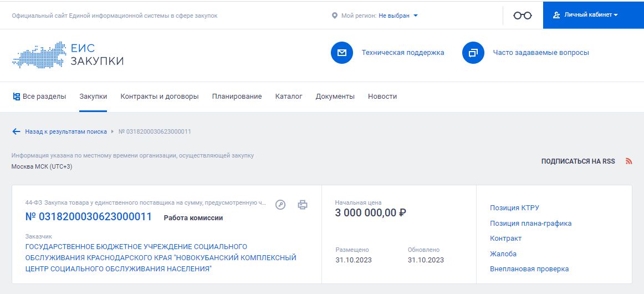Click breadcrumb text № 0318200030623000011
The height and width of the screenshot is (294, 644).
[155, 131]
